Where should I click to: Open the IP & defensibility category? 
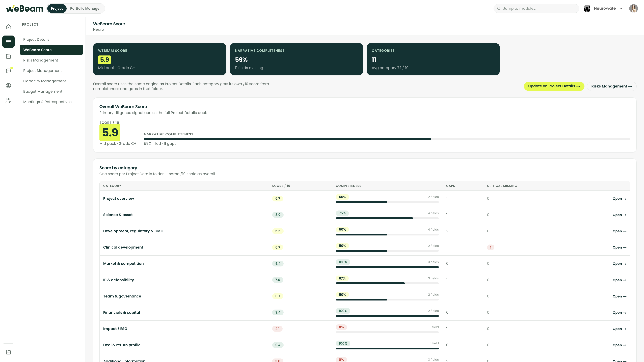620,280
